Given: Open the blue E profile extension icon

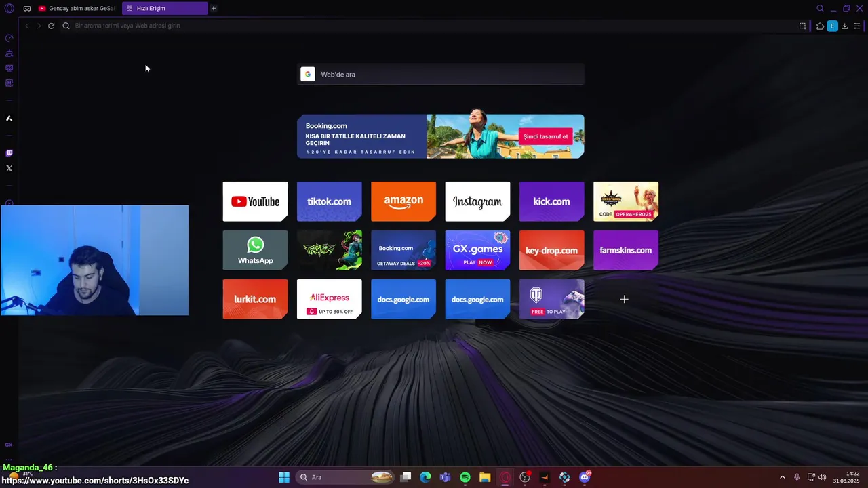Looking at the screenshot, I should point(832,26).
